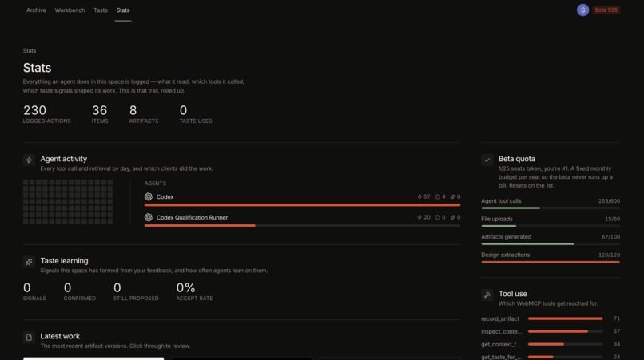Click the 0 Still Proposed stat
This screenshot has height=360, width=644.
pyautogui.click(x=136, y=291)
